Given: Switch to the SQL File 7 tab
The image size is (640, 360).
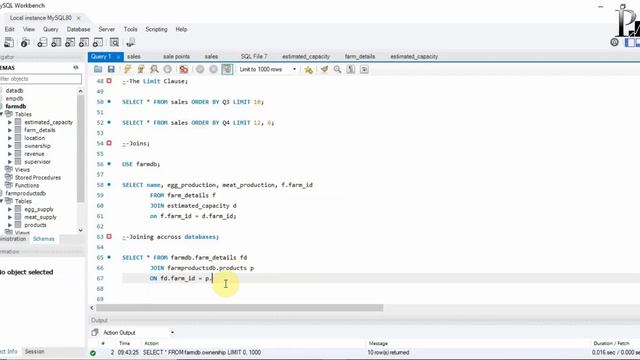Looking at the screenshot, I should coord(254,57).
